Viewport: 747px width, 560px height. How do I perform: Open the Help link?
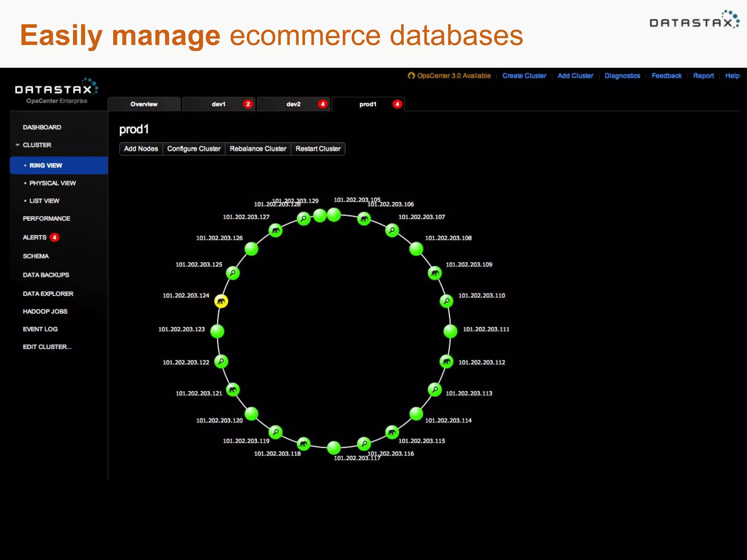click(x=732, y=76)
